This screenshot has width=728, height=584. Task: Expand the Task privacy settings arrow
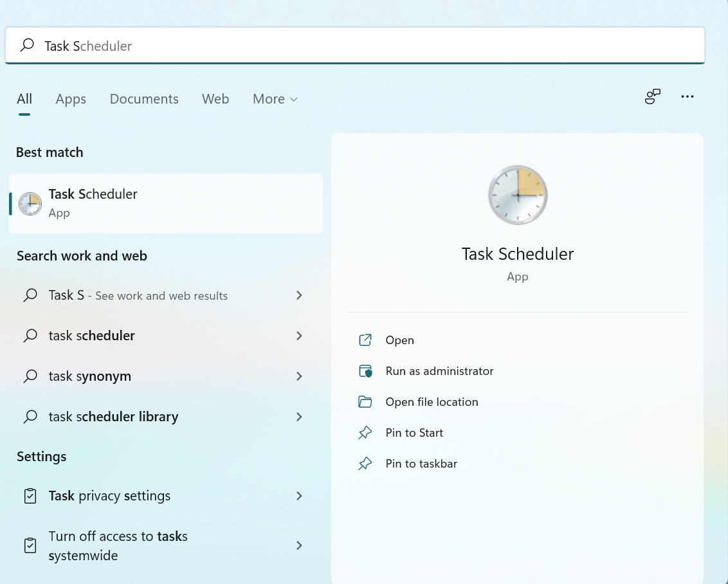[300, 496]
